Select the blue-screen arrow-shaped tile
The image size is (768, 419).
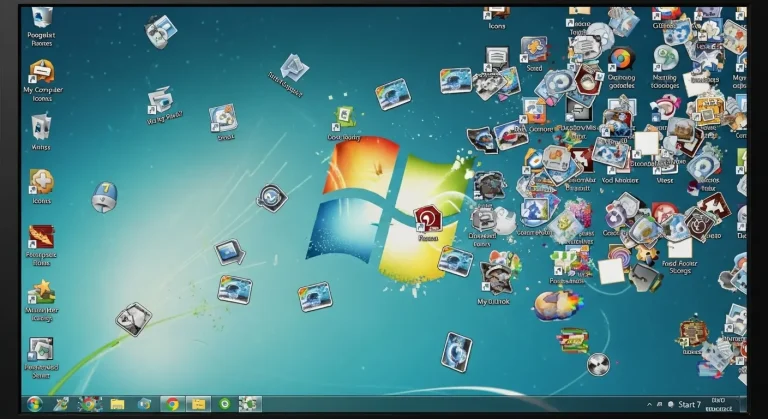click(x=230, y=252)
